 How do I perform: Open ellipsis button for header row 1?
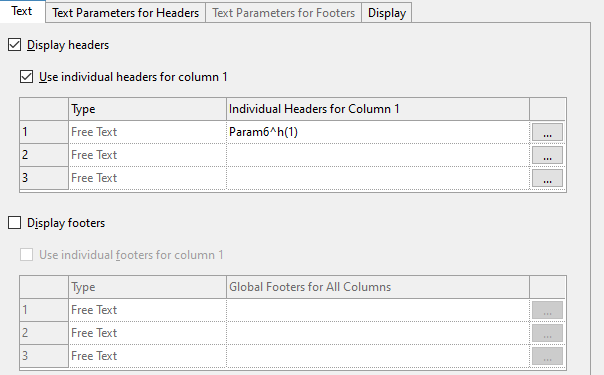pyautogui.click(x=547, y=132)
